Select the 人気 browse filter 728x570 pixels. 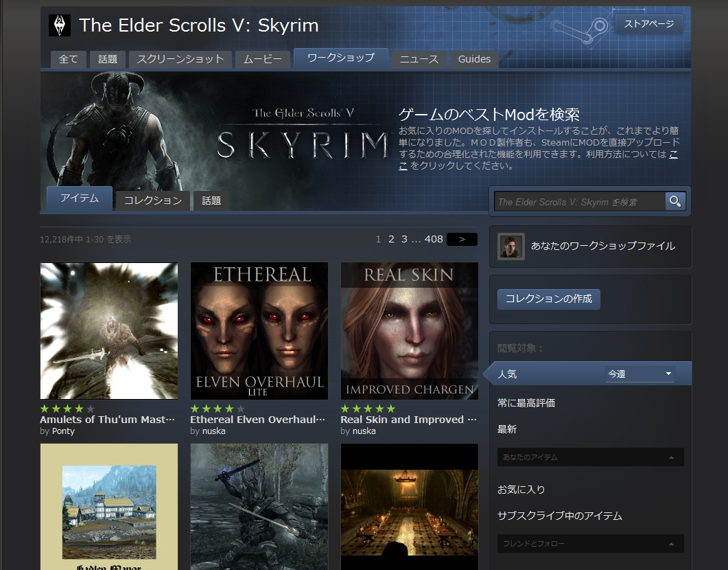(507, 374)
